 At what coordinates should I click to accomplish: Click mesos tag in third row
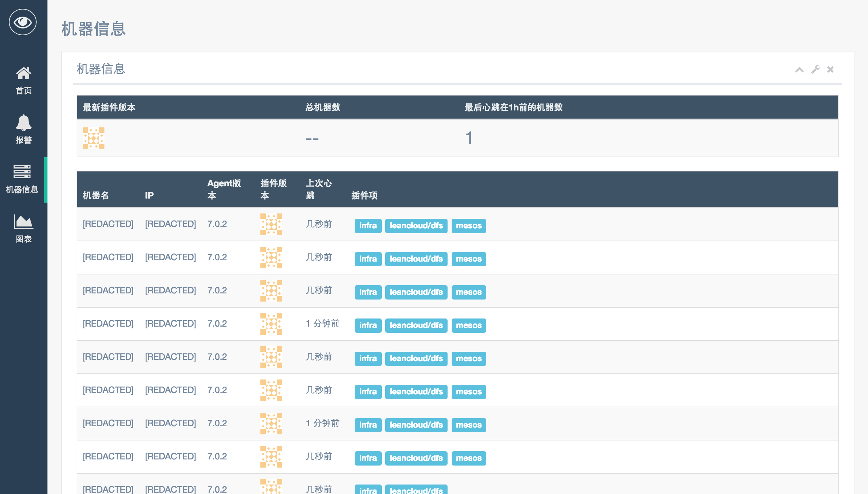click(468, 292)
